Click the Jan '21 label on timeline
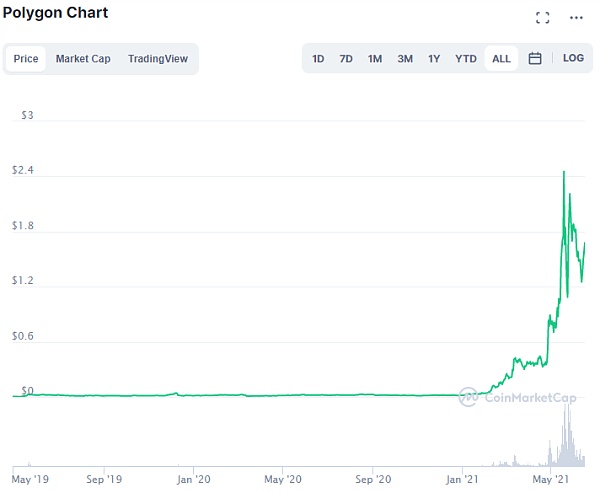 [462, 478]
